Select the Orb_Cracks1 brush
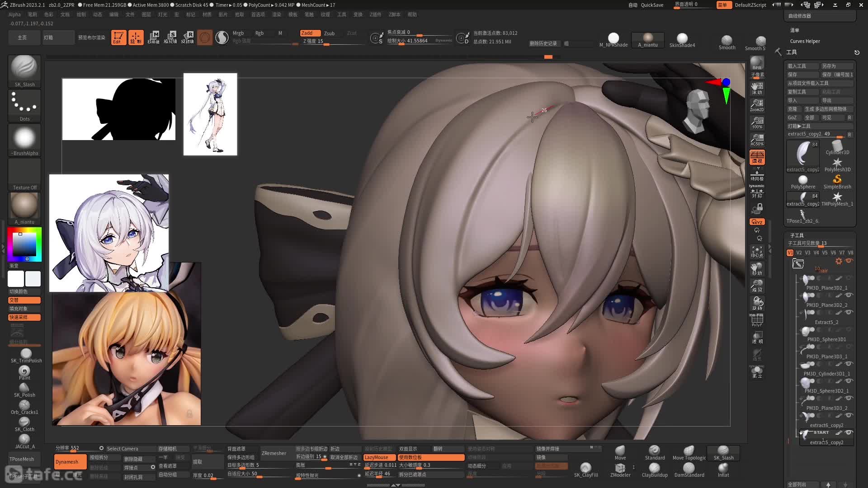 [24, 408]
